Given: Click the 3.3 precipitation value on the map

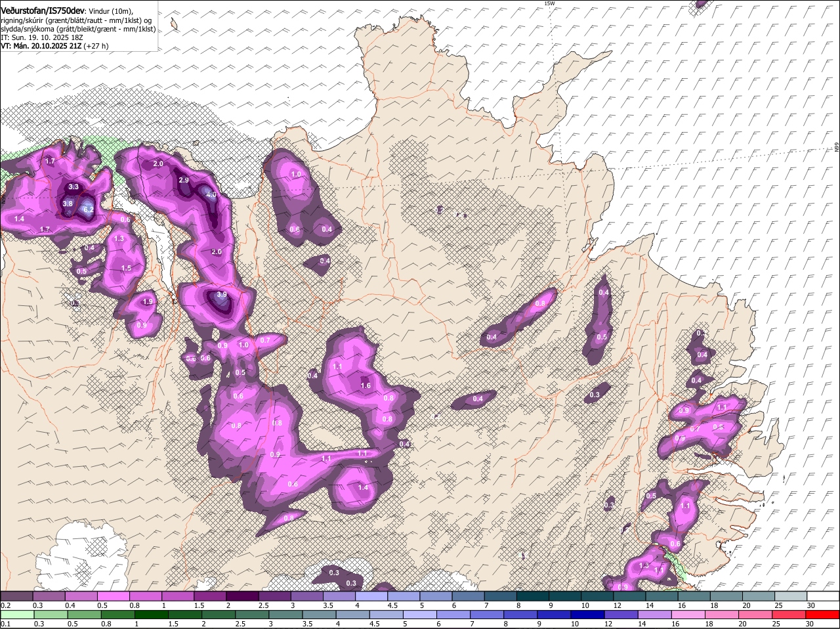Looking at the screenshot, I should (x=73, y=186).
